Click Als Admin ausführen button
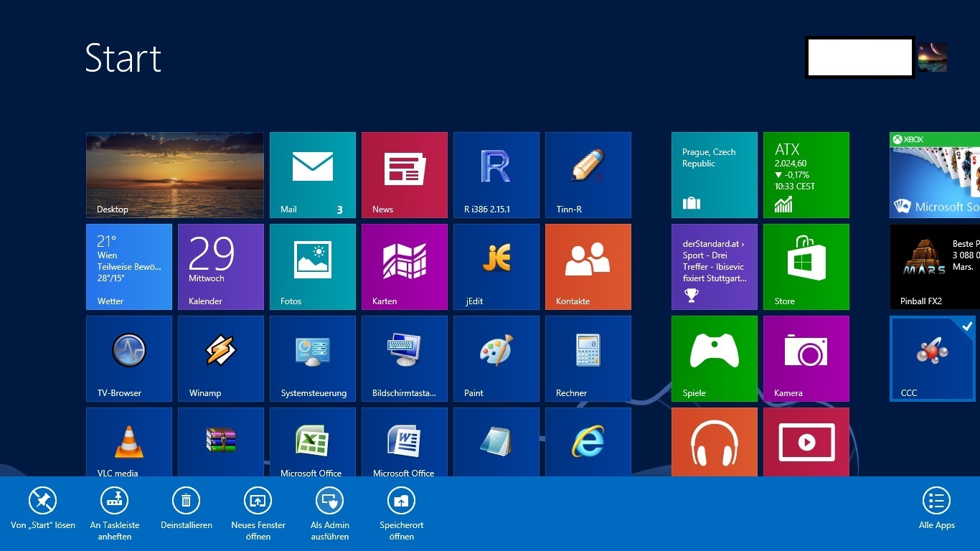Screen dimensions: 980x551 [x=330, y=514]
